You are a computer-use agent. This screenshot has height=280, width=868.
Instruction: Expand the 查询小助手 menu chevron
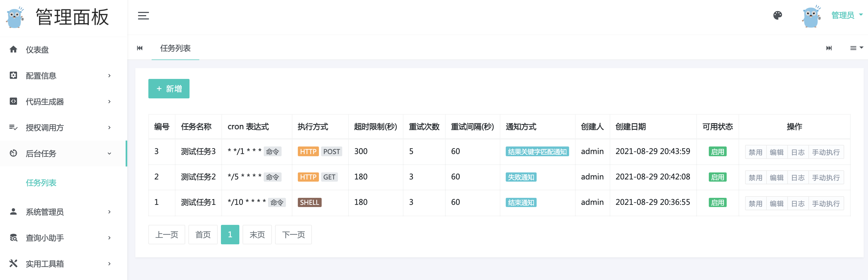click(x=109, y=238)
